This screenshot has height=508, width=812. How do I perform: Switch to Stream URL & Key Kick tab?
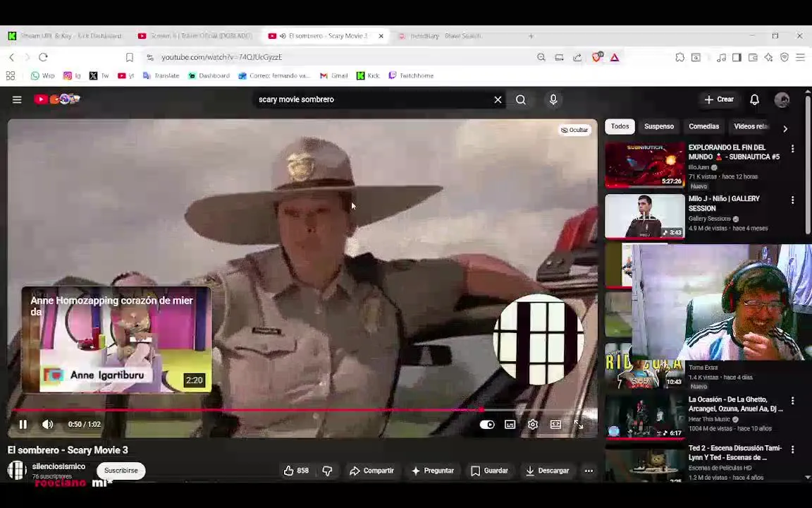click(x=65, y=36)
